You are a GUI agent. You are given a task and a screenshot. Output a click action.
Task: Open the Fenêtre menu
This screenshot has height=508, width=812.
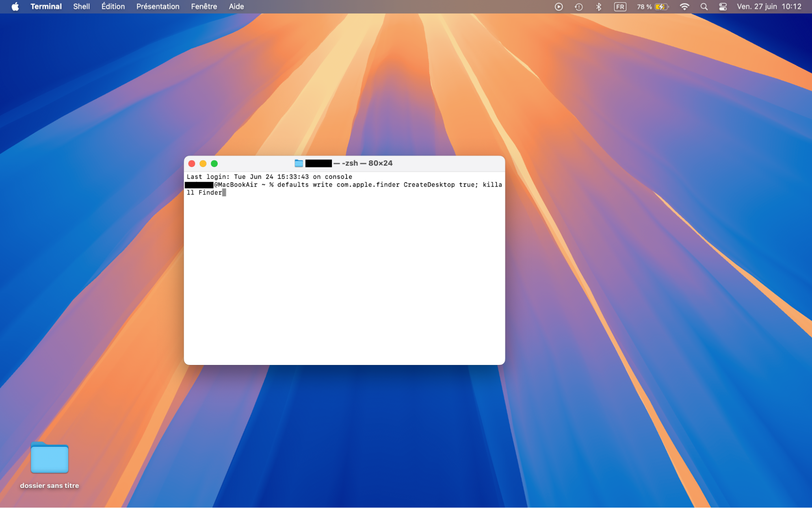[x=204, y=7]
